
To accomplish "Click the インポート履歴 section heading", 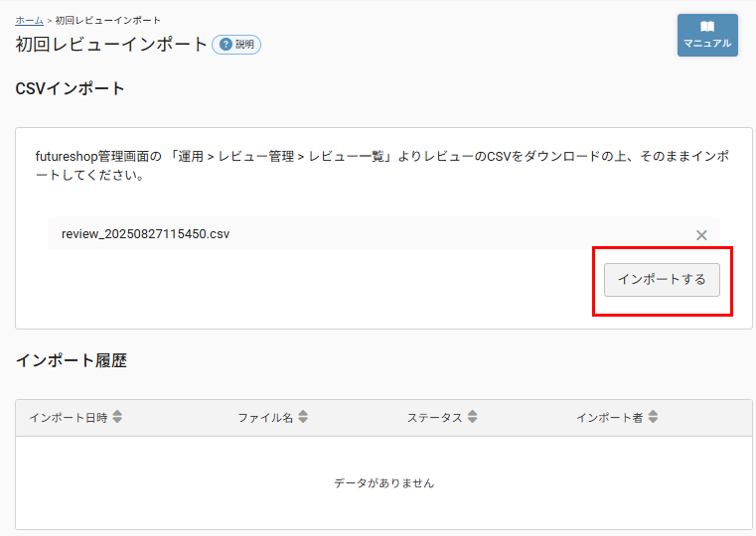I will tap(71, 361).
